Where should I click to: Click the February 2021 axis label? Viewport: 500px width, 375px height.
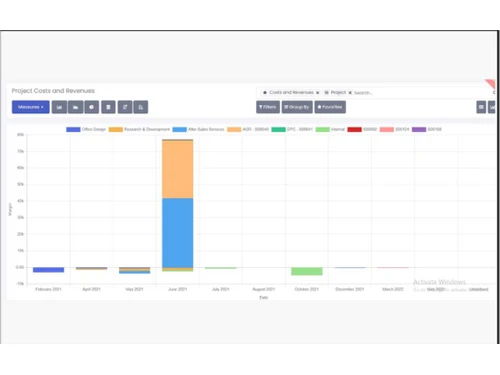point(48,289)
